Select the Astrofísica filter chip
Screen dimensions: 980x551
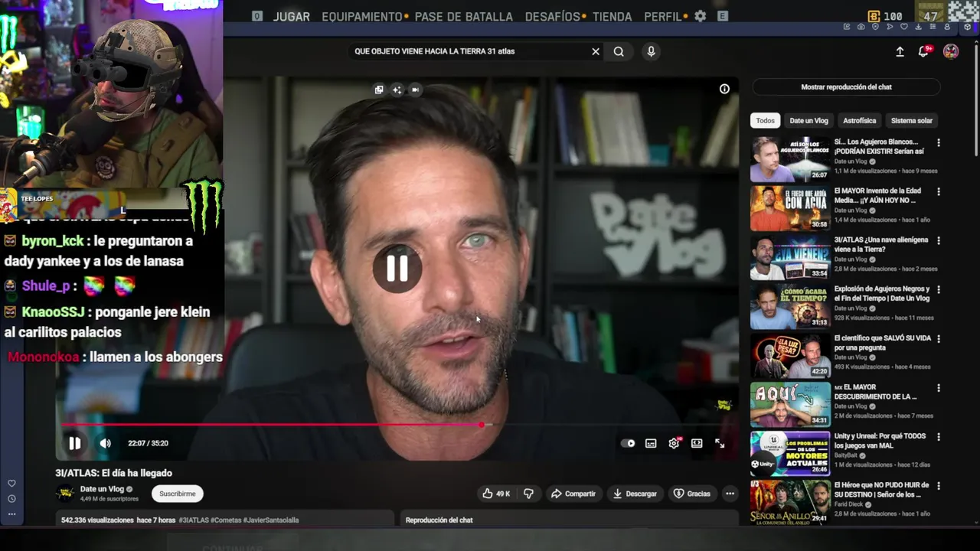tap(859, 121)
